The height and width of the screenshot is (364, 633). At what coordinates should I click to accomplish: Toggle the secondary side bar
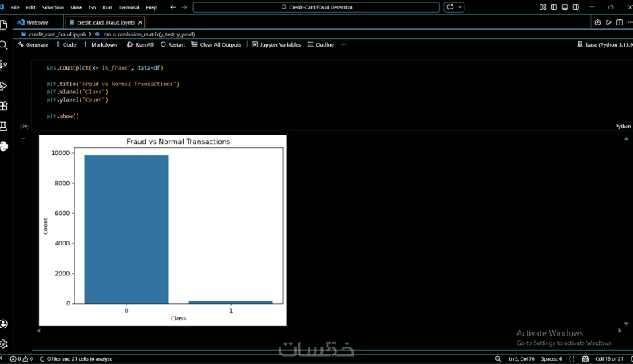[576, 7]
